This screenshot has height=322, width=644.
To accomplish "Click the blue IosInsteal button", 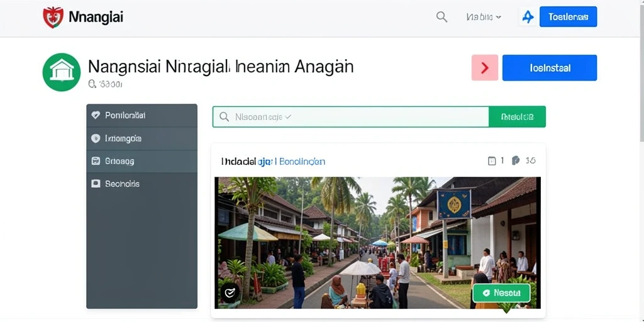I will [550, 68].
